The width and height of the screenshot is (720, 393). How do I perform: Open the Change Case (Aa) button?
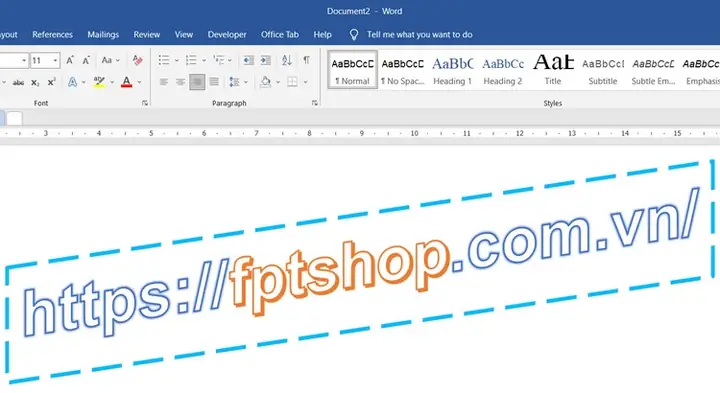point(107,60)
